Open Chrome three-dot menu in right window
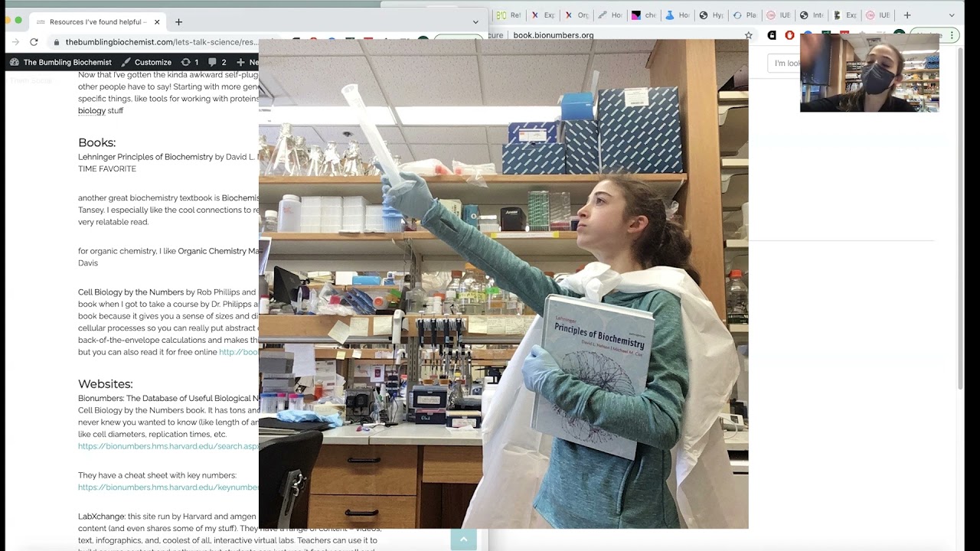Viewport: 980px width, 551px height. click(x=952, y=35)
